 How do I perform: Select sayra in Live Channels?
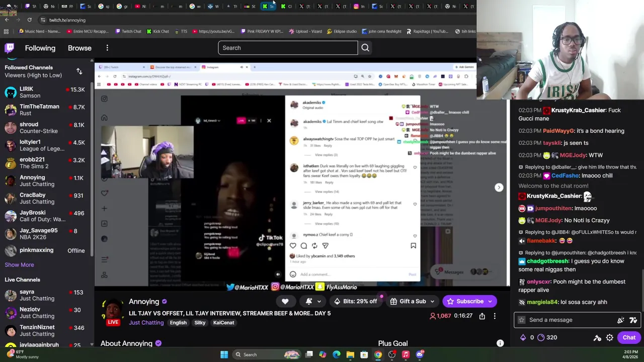45,295
